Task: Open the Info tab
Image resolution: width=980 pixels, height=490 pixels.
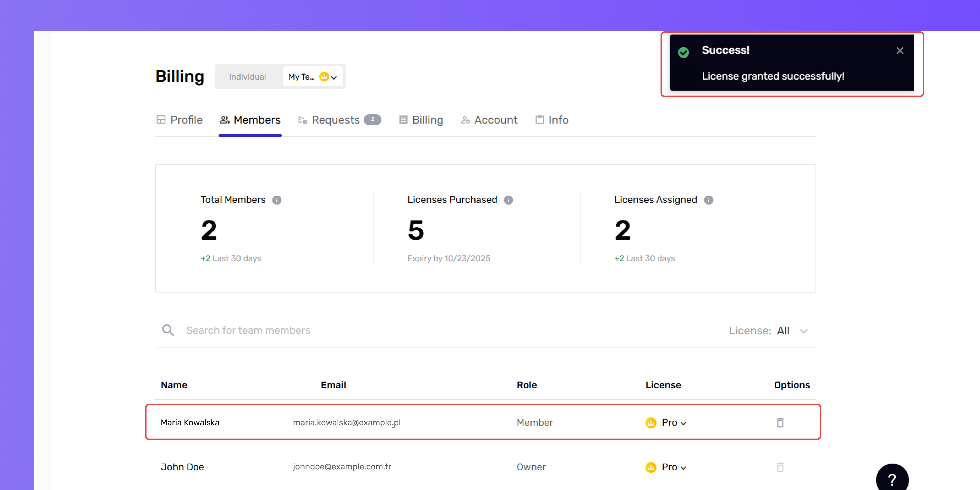Action: point(552,120)
